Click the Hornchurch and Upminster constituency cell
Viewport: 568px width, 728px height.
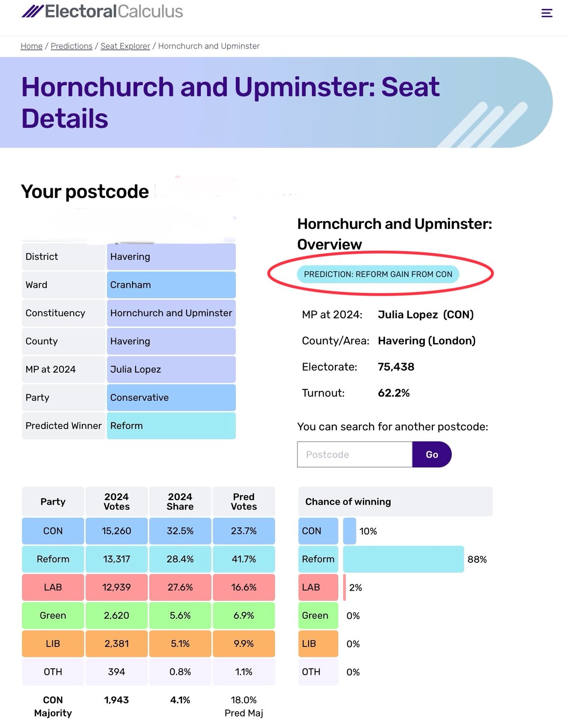pos(171,313)
